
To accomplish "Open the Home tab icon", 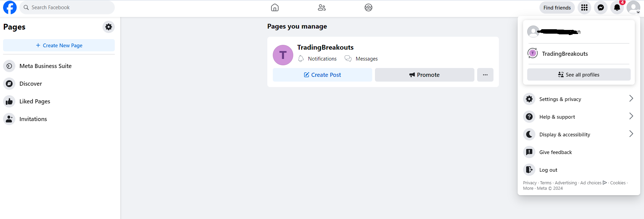I will 275,7.
